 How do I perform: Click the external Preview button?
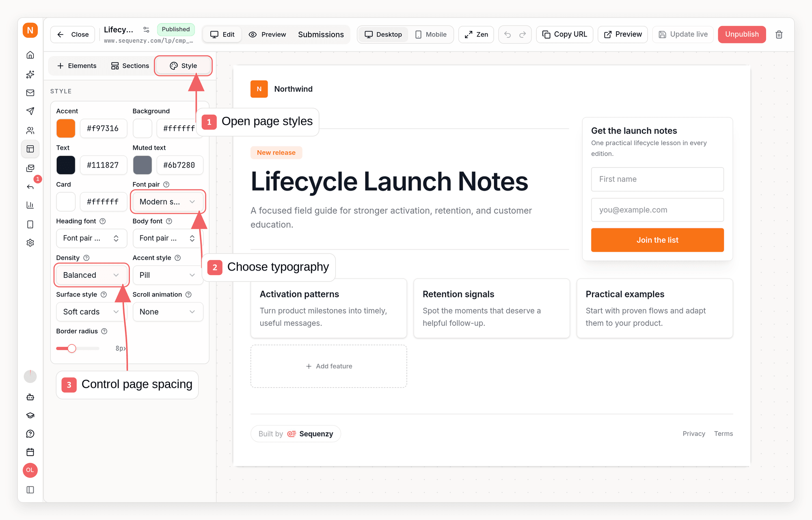(623, 34)
